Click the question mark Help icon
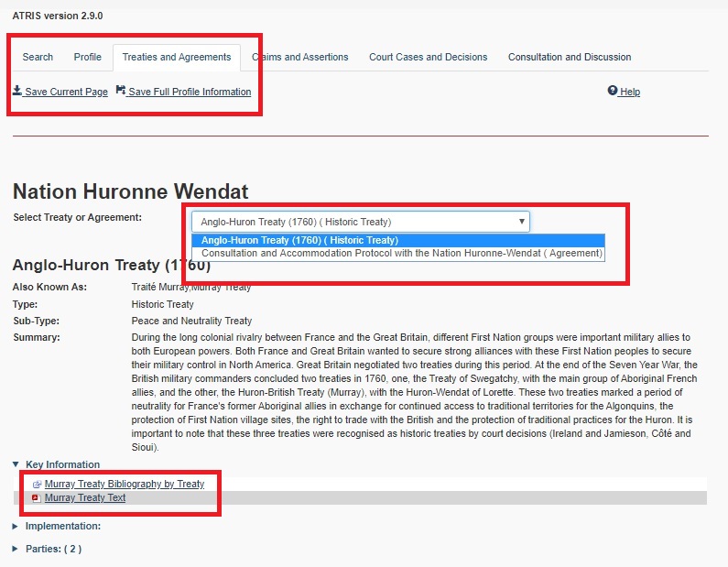Viewport: 728px width, 567px height. point(613,91)
